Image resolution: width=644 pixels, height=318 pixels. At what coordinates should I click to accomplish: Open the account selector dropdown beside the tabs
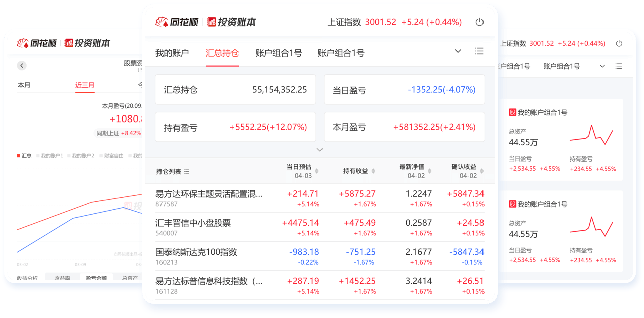tap(458, 51)
